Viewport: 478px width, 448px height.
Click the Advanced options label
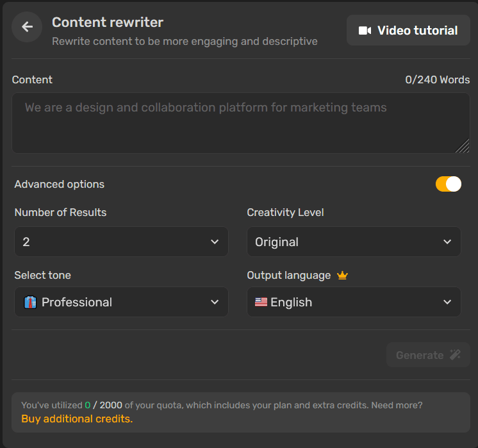[x=60, y=185]
